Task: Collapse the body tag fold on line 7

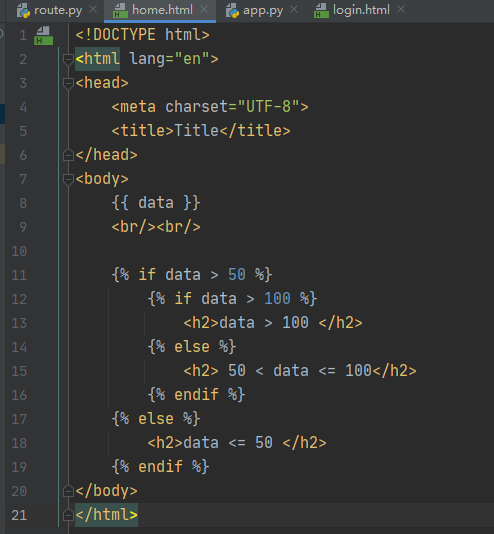Action: click(68, 179)
